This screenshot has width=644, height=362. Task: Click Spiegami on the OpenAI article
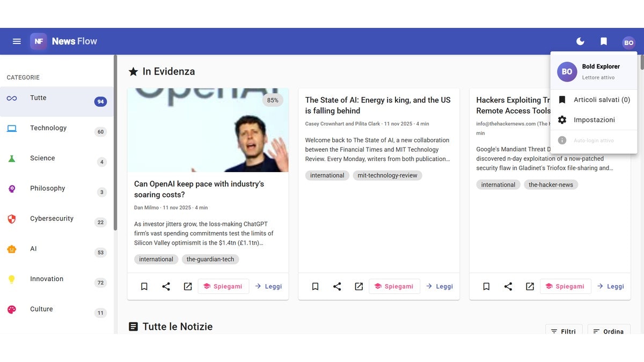[223, 286]
